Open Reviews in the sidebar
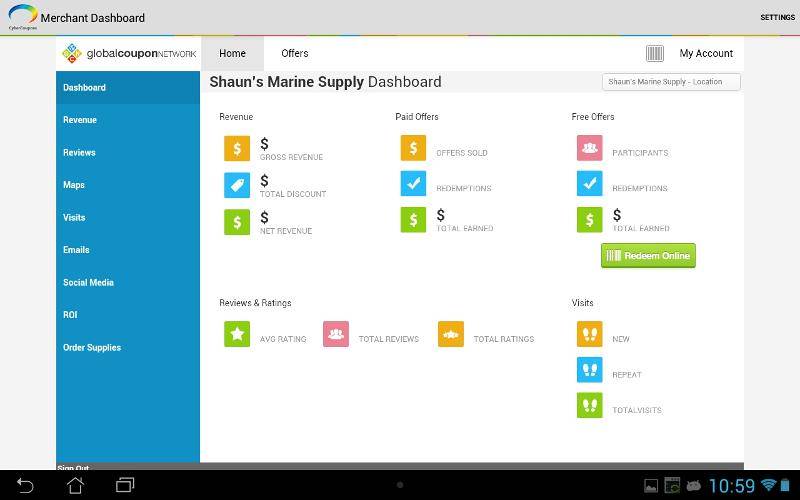The height and width of the screenshot is (500, 800). click(x=128, y=153)
